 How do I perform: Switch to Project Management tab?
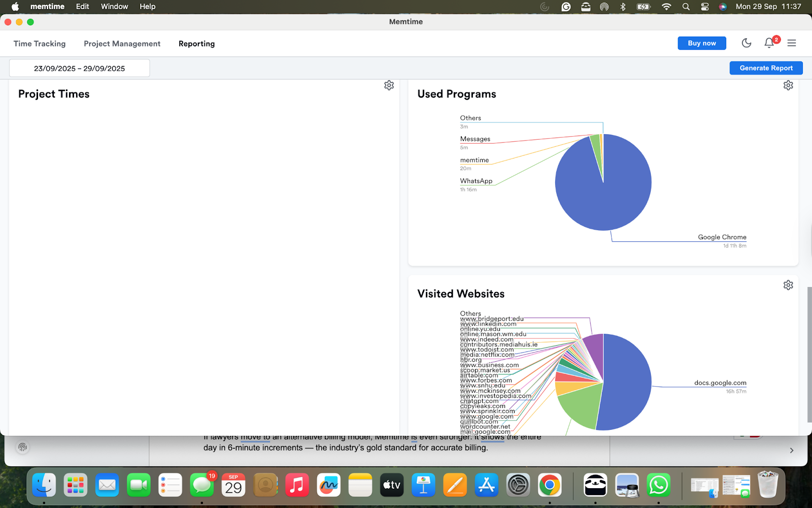tap(122, 44)
